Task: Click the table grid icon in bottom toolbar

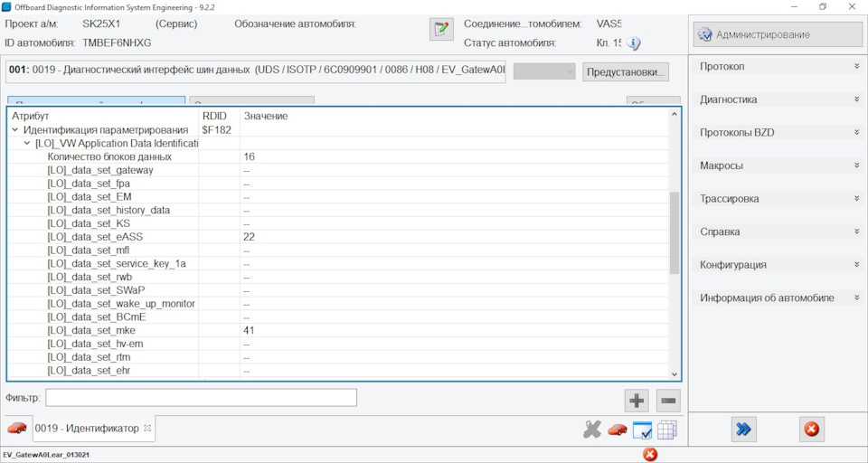Action: point(667,430)
